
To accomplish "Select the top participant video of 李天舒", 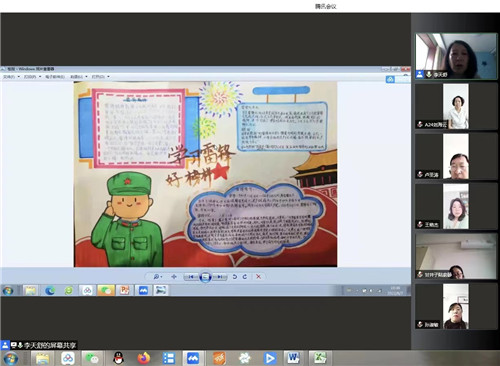I will [x=456, y=56].
